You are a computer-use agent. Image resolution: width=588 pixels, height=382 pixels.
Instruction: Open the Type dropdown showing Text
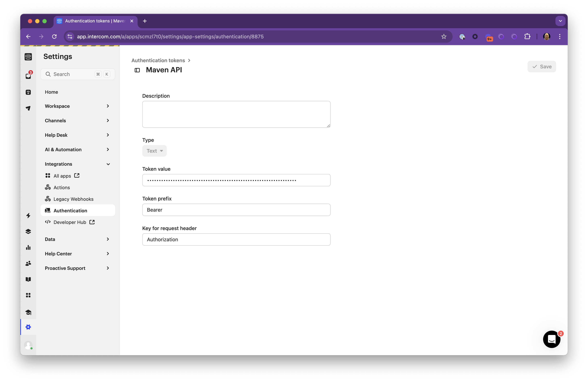click(154, 151)
